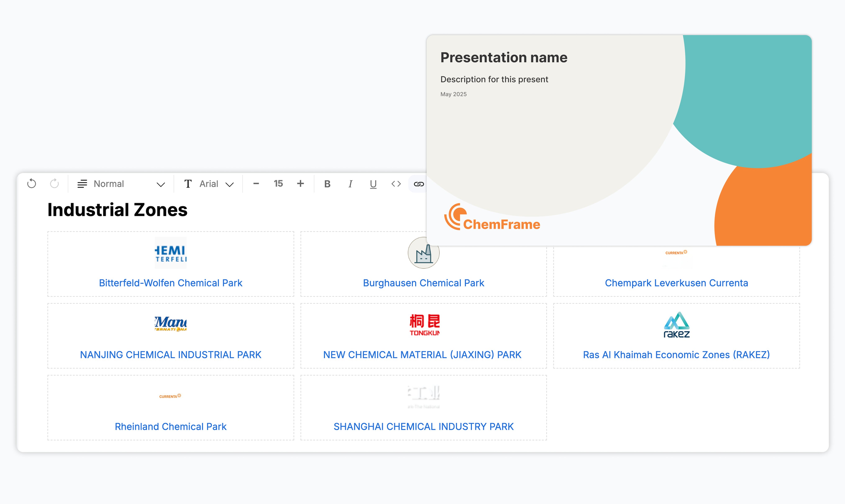845x504 pixels.
Task: Open the Arial font family dropdown
Action: tap(209, 184)
